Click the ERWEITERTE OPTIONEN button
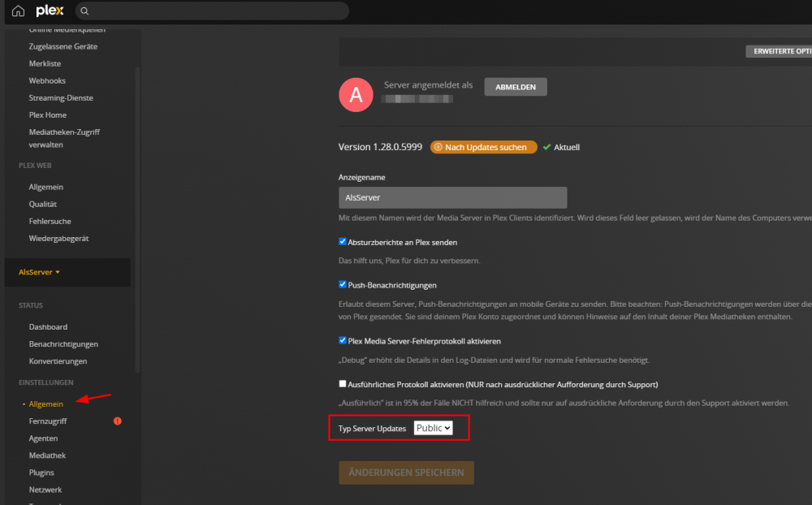Screen dimensions: 812x505 [x=779, y=51]
